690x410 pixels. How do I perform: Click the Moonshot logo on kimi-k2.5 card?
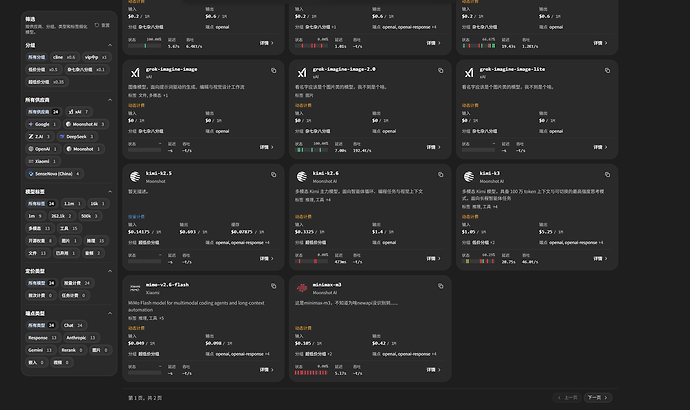coord(135,177)
